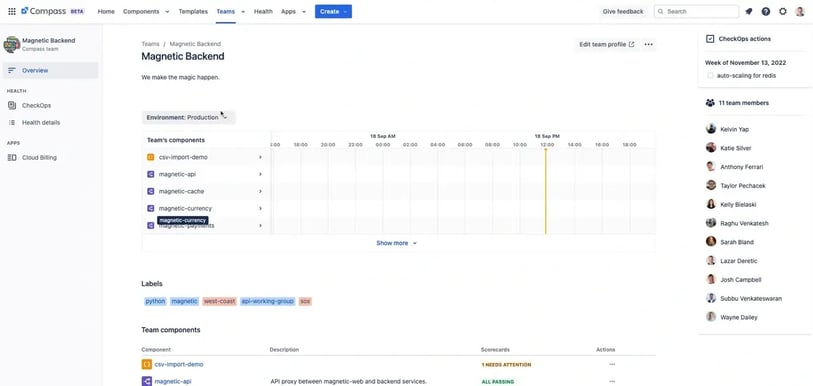Click the Teams breadcrumb link
813x386 pixels.
pyautogui.click(x=150, y=44)
